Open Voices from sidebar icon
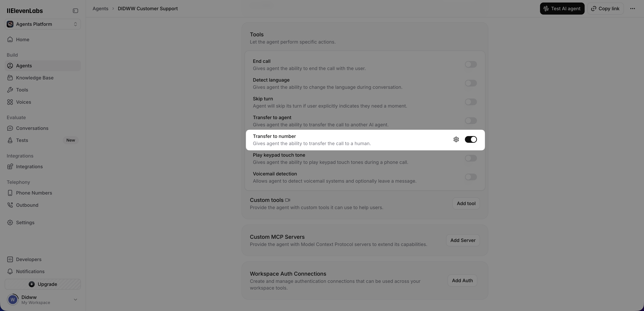Image resolution: width=644 pixels, height=311 pixels. [x=10, y=102]
